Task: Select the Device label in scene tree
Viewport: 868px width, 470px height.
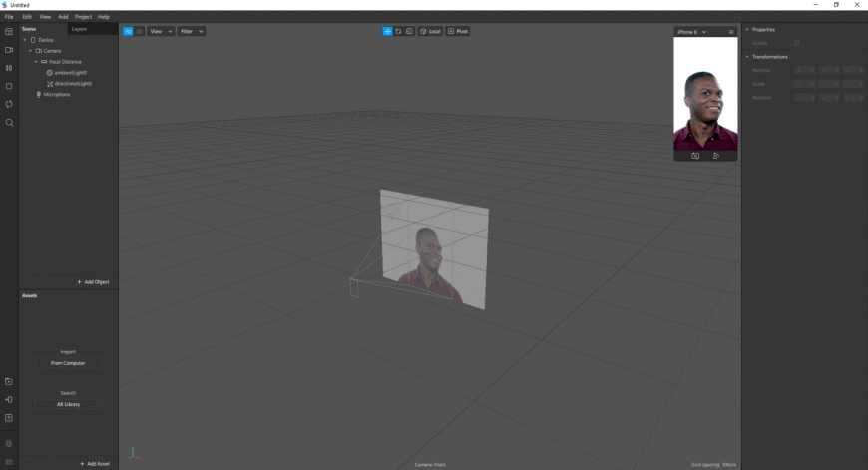Action: tap(46, 40)
